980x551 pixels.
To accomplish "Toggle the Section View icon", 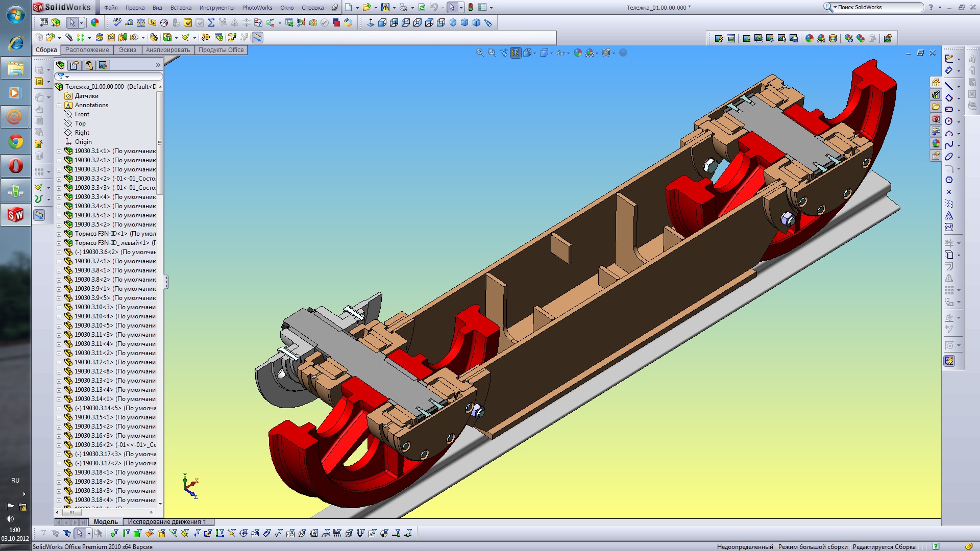I will coord(516,53).
